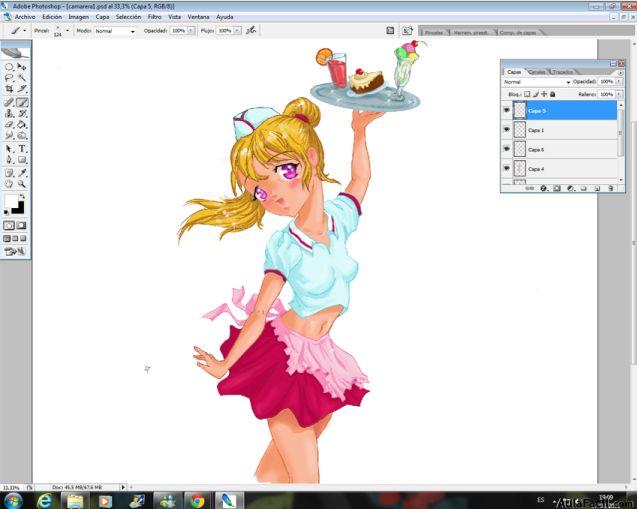Delete the selected layer
Image resolution: width=637 pixels, height=509 pixels.
(611, 188)
